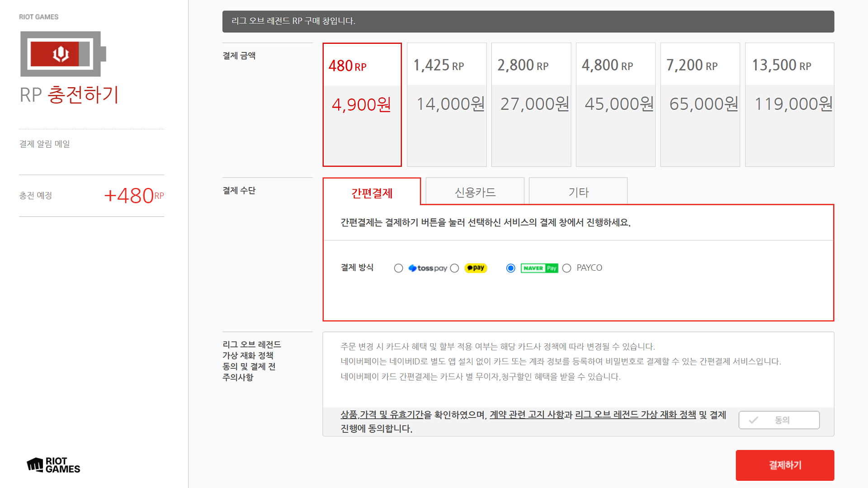Click the Naver Pay green logo
This screenshot has width=868, height=488.
(539, 268)
